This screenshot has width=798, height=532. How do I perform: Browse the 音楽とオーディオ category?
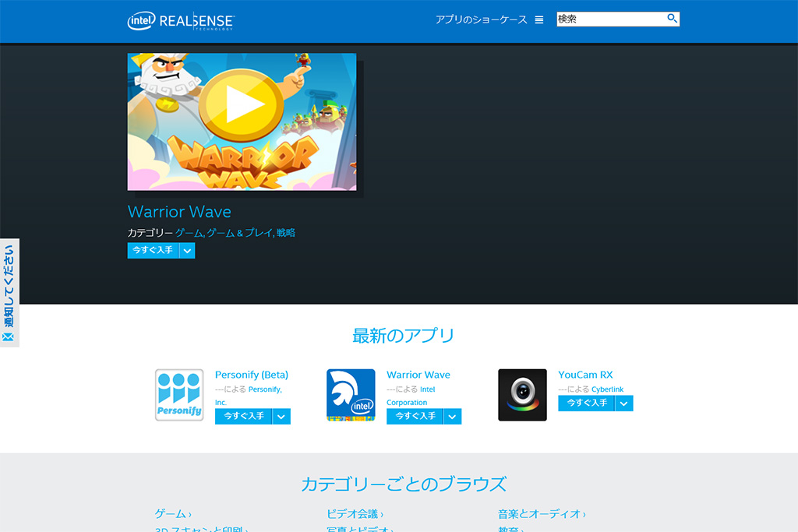542,513
